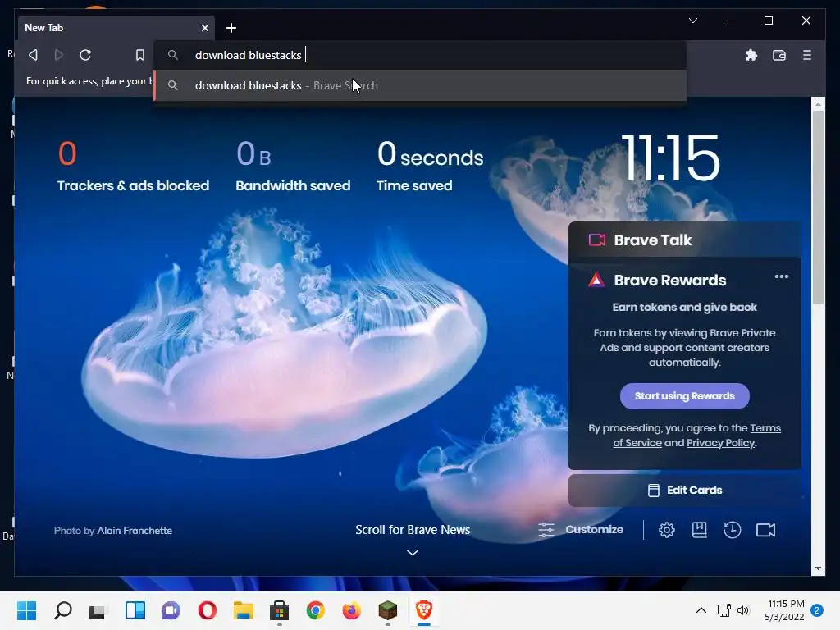Image resolution: width=840 pixels, height=630 pixels.
Task: Close the New Tab tab
Action: (204, 28)
